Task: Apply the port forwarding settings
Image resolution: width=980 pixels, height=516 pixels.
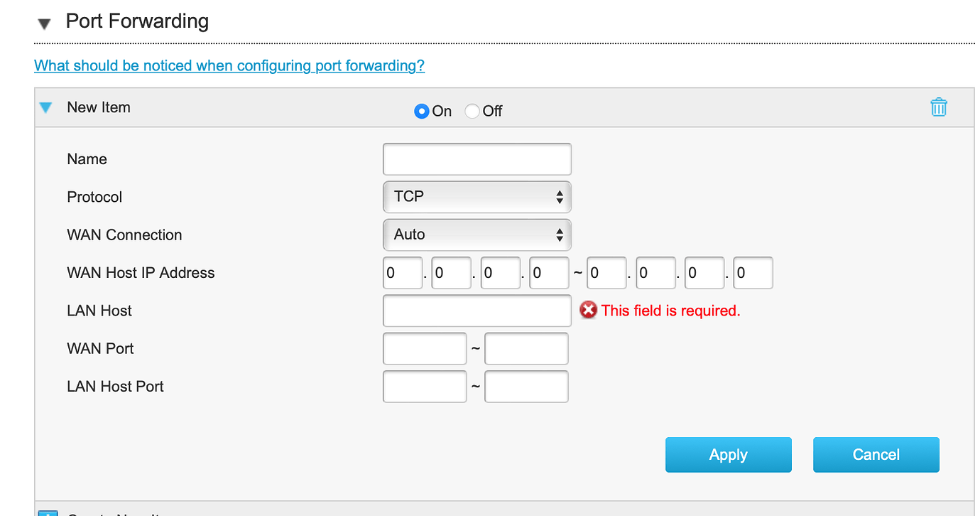Action: 728,454
